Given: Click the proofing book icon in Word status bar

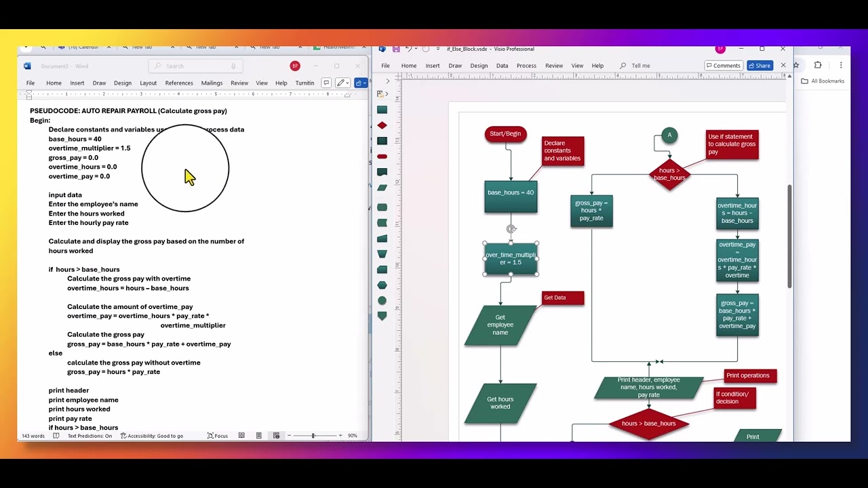Looking at the screenshot, I should point(56,436).
